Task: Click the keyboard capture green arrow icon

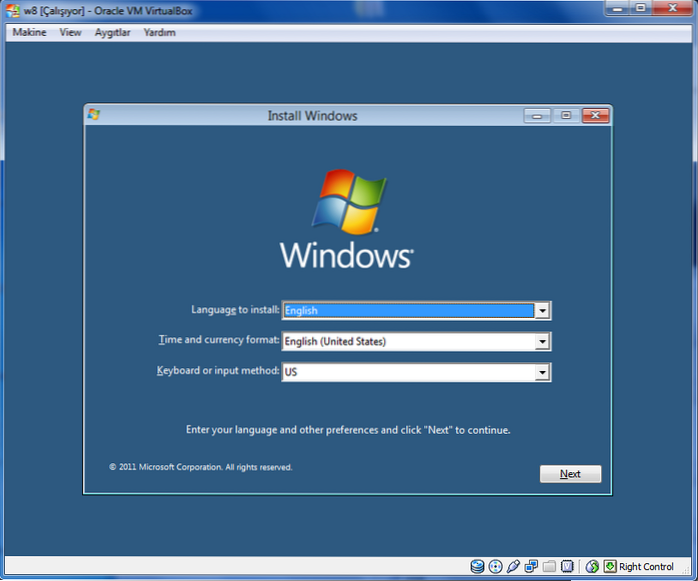Action: tap(609, 567)
